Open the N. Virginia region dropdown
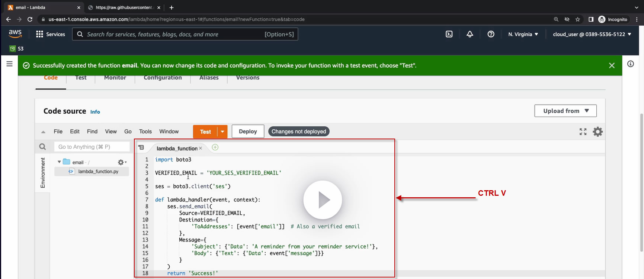The image size is (644, 279). click(x=523, y=34)
